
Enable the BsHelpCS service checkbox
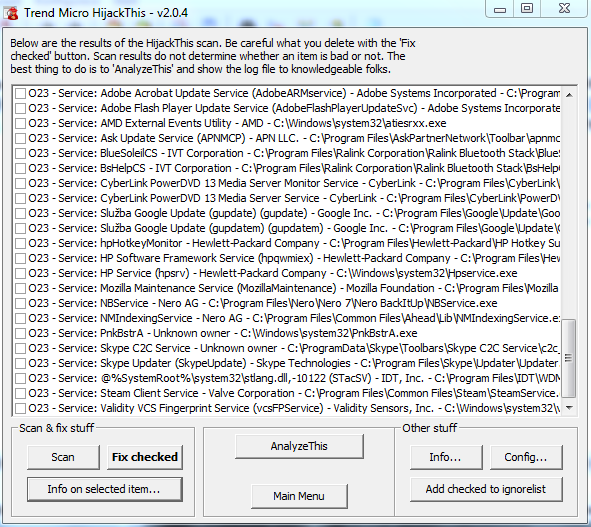pos(20,169)
